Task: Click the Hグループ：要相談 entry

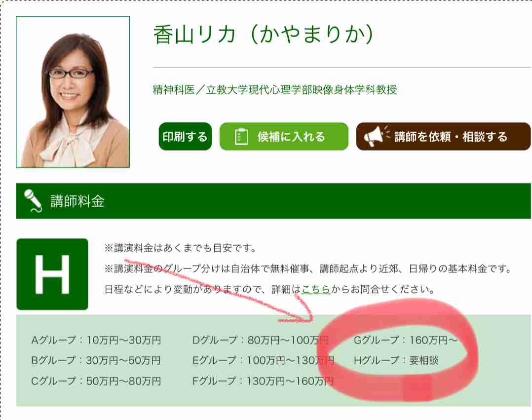Action: (396, 360)
